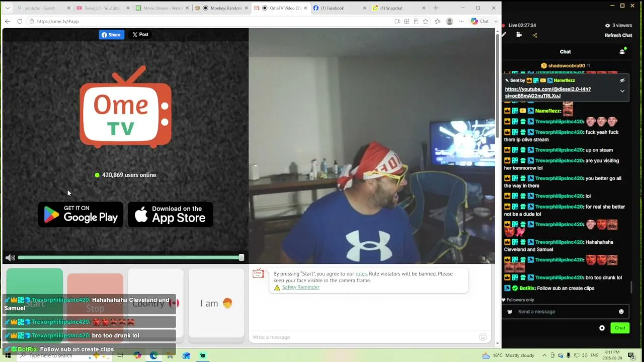Image resolution: width=644 pixels, height=362 pixels.
Task: Open the stream chat emoji picker
Action: point(621,312)
